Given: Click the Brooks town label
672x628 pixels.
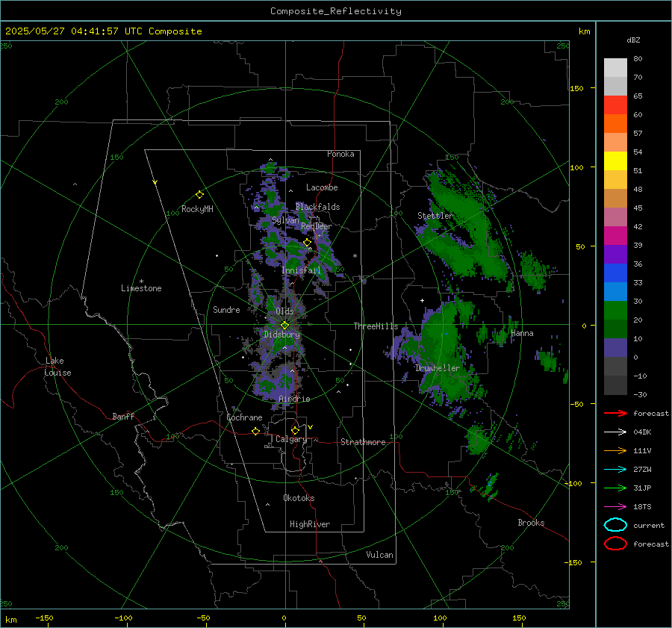Looking at the screenshot, I should [x=531, y=523].
